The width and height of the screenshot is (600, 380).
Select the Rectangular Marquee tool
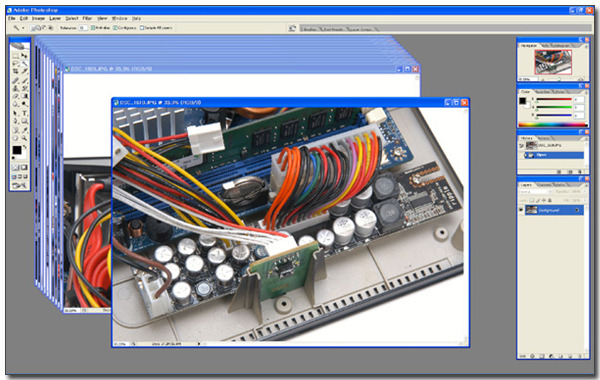(x=16, y=56)
